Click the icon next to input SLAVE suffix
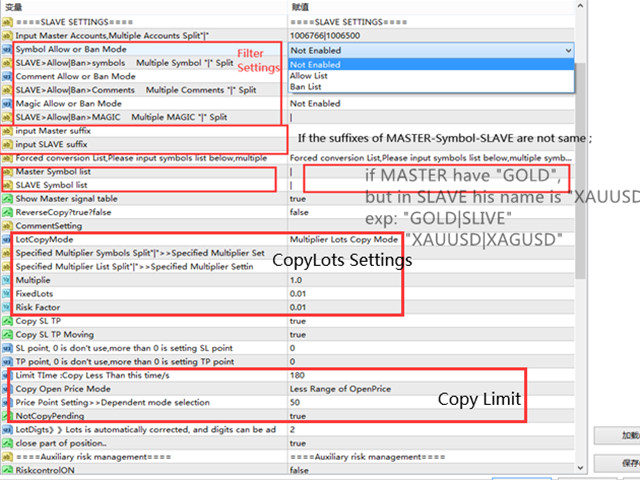This screenshot has height=480, width=640. [x=7, y=144]
